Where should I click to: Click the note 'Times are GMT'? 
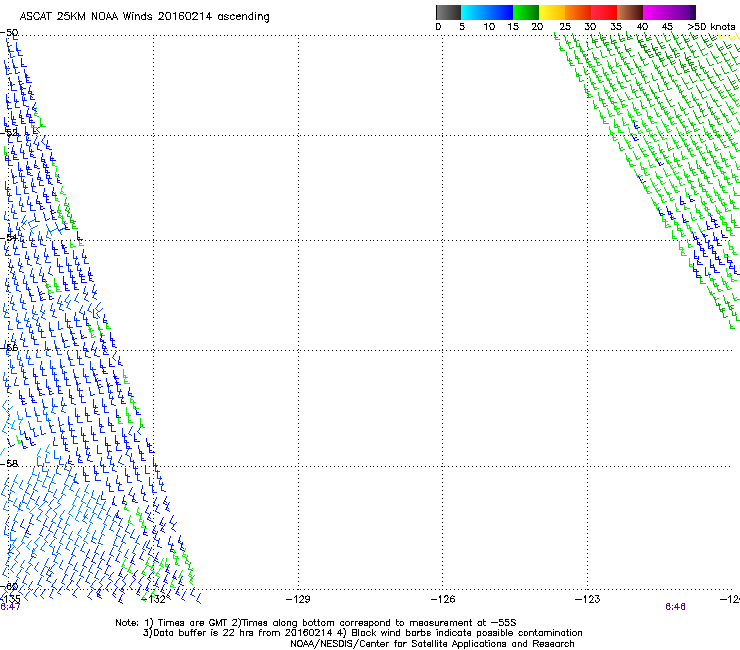click(x=192, y=623)
